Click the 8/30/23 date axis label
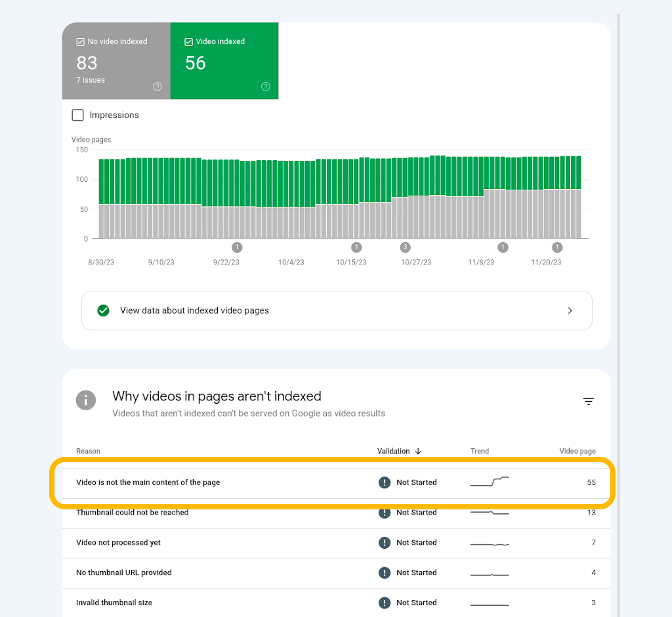This screenshot has width=672, height=617. pyautogui.click(x=101, y=263)
